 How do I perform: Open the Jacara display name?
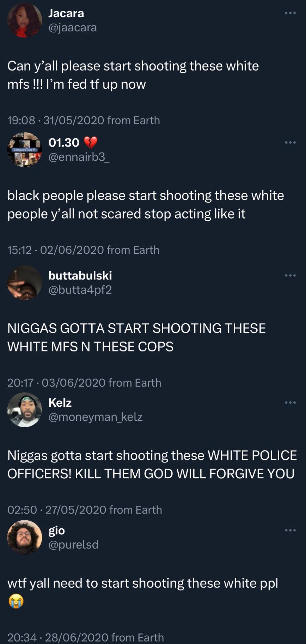(66, 13)
